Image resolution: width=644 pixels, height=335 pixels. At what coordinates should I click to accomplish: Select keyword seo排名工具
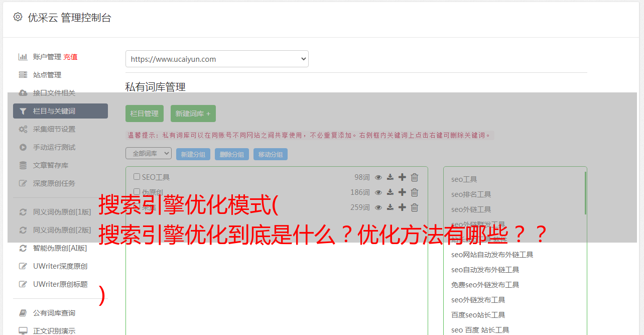(x=471, y=194)
